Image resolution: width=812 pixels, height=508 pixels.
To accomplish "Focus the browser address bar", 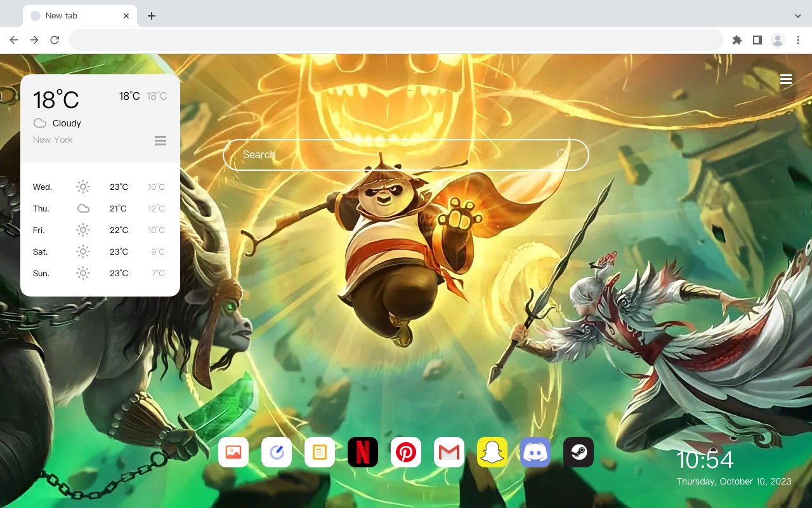I will tap(396, 40).
